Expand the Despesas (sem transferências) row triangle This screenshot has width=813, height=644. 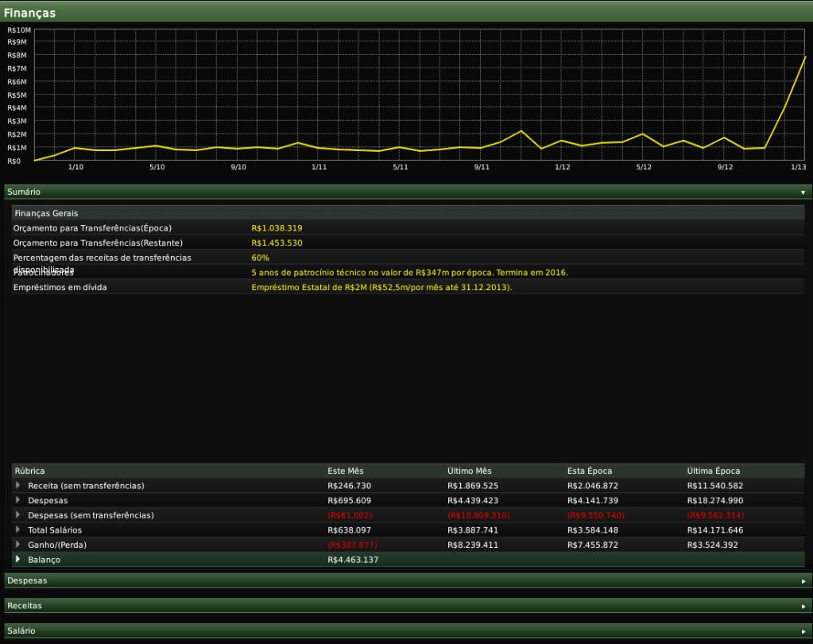[x=18, y=515]
